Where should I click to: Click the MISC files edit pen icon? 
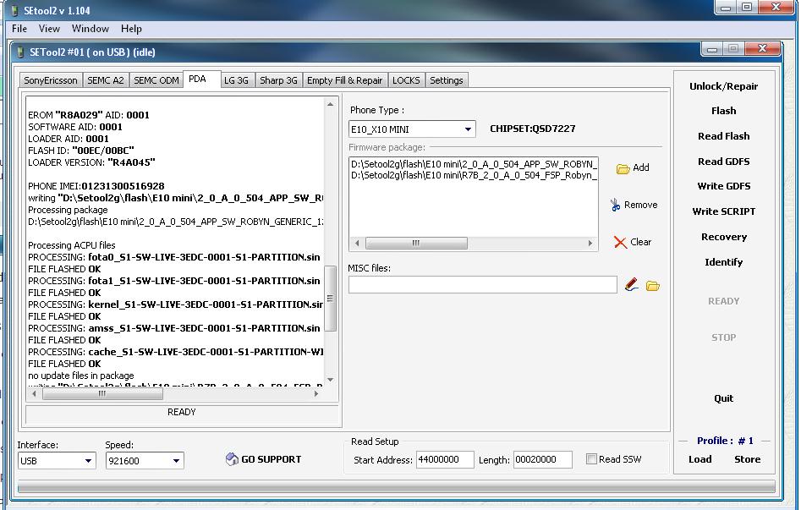tap(631, 285)
